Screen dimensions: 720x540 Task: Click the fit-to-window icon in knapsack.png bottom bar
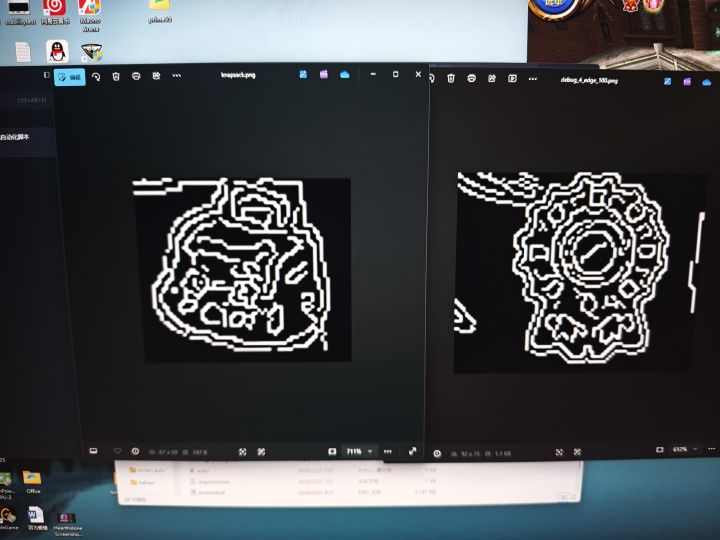[x=242, y=452]
